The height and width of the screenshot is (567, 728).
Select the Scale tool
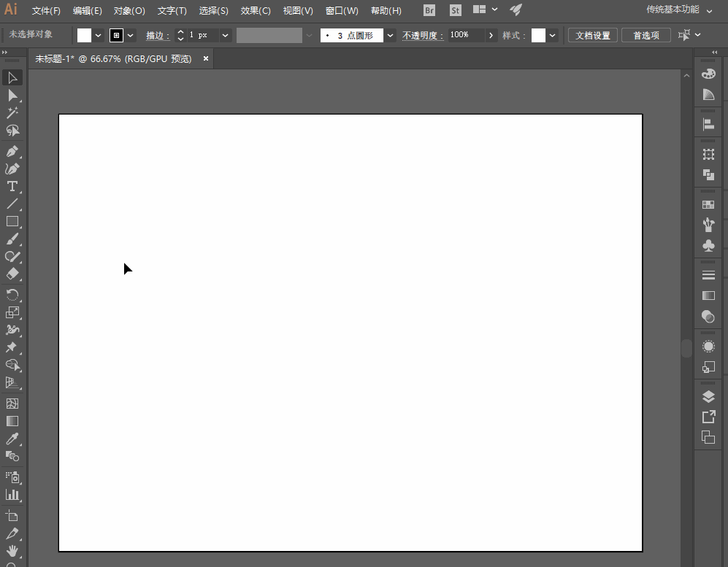(12, 312)
